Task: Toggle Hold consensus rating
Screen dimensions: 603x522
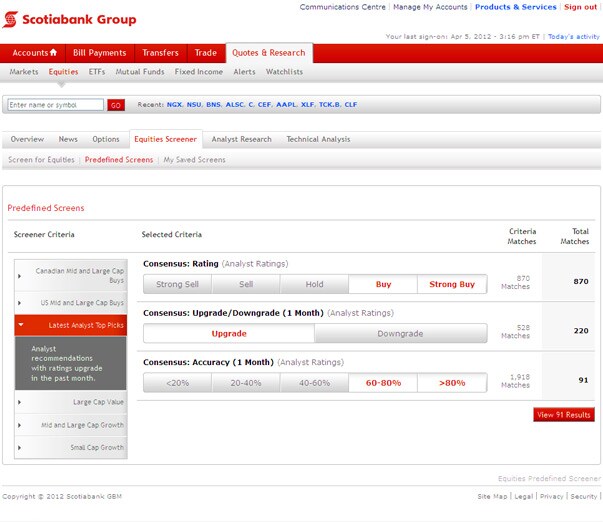Action: 314,284
